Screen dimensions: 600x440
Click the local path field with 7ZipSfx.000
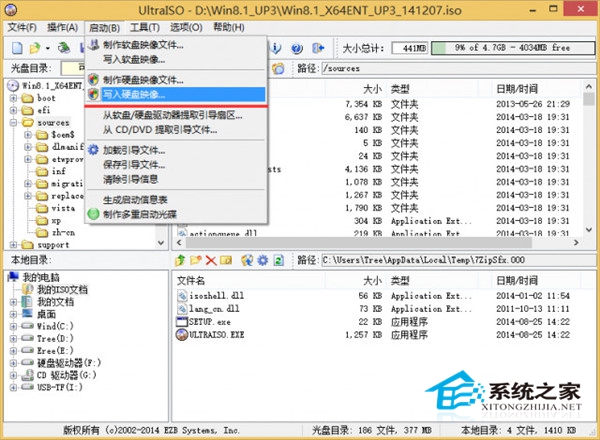[457, 260]
